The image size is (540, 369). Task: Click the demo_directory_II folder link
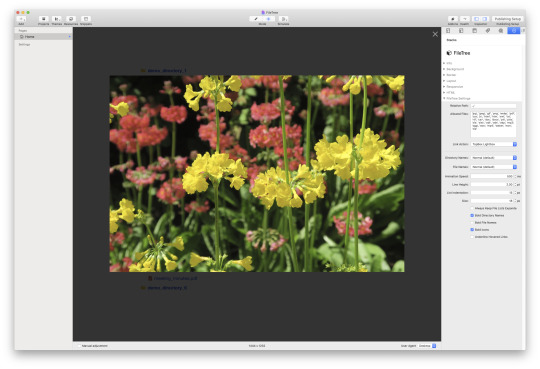(167, 287)
